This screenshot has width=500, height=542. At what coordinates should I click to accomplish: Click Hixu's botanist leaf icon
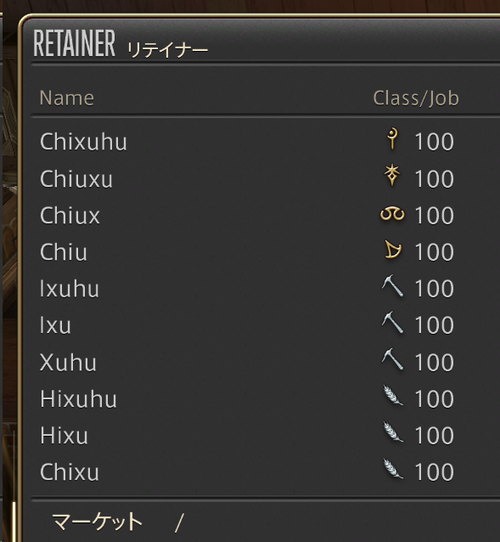[x=393, y=432]
